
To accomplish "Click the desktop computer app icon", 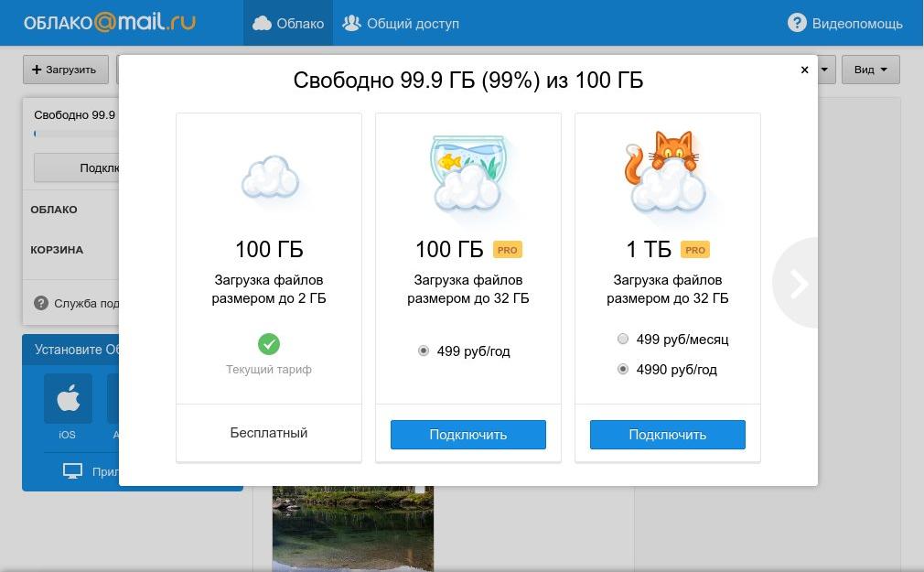I will (72, 470).
